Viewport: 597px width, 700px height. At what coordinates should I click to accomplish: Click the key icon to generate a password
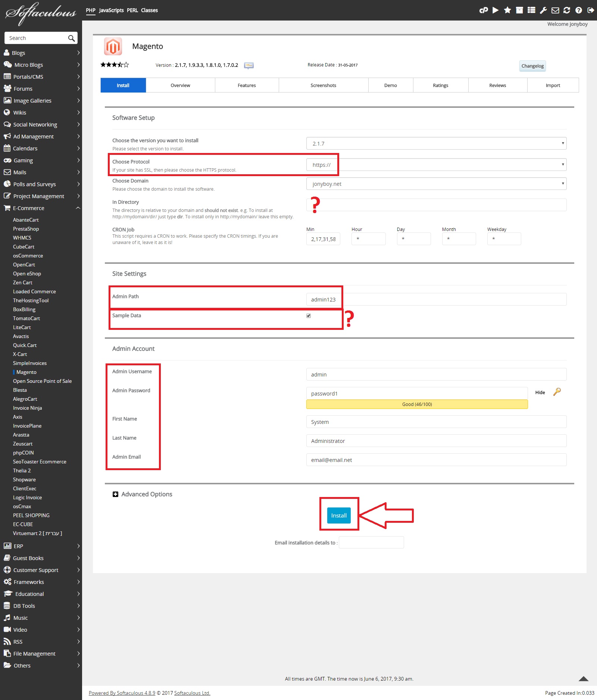point(557,392)
